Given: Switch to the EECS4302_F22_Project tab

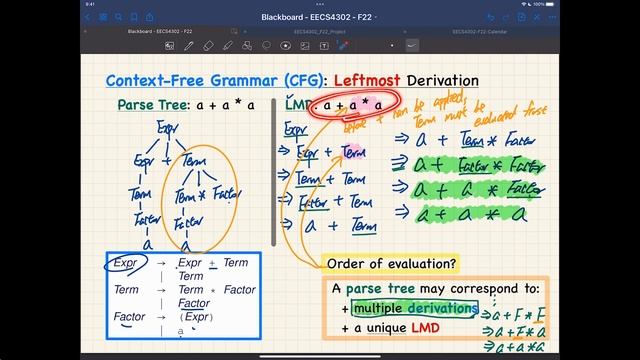Looking at the screenshot, I should point(320,31).
